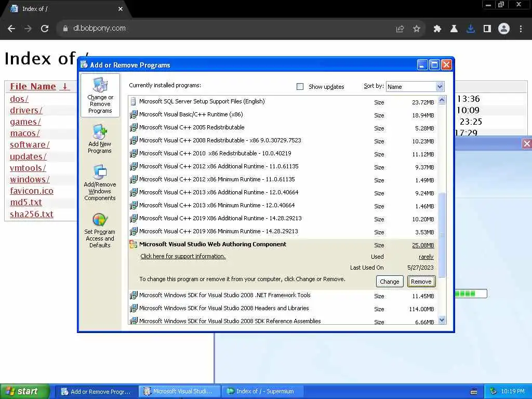Open browser downloads icon
The image size is (532, 399).
471,29
